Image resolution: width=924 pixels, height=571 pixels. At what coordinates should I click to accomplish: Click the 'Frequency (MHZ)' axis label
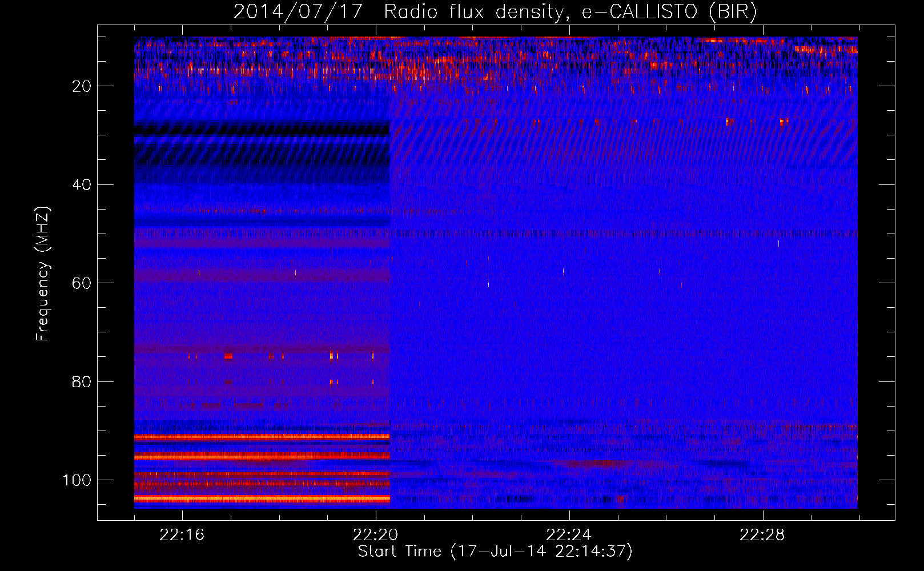[43, 274]
